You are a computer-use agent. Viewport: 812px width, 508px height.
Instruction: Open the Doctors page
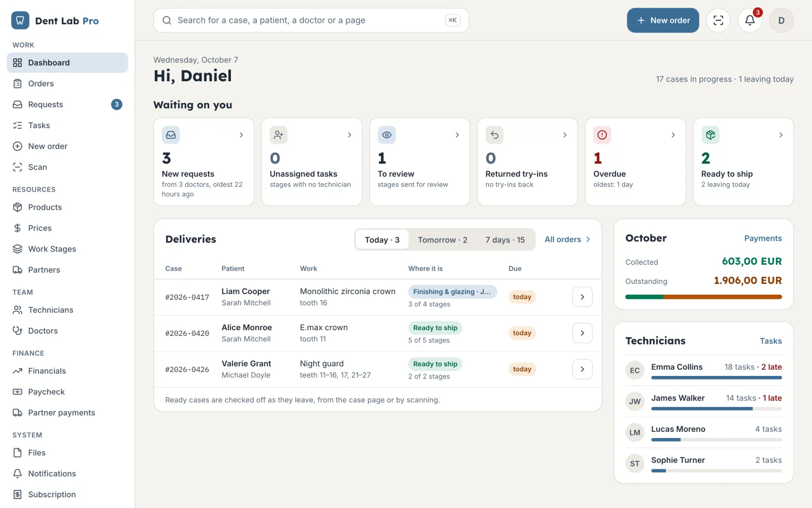point(67,330)
